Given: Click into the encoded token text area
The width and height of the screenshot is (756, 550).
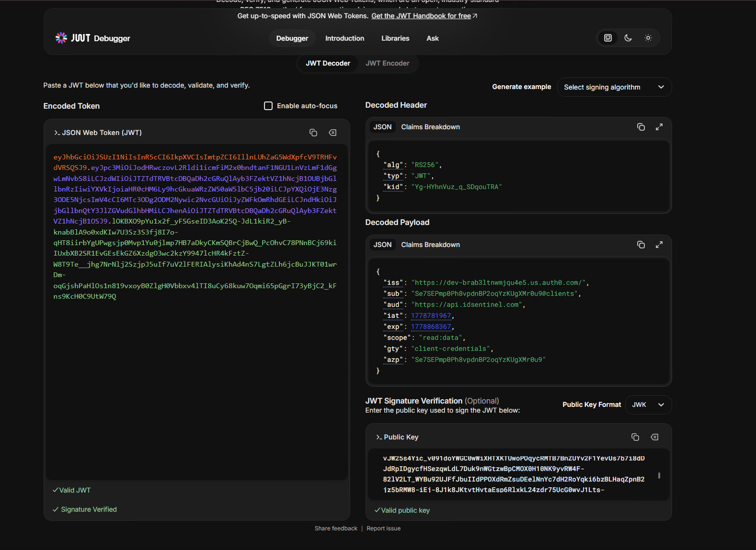Looking at the screenshot, I should click(196, 312).
